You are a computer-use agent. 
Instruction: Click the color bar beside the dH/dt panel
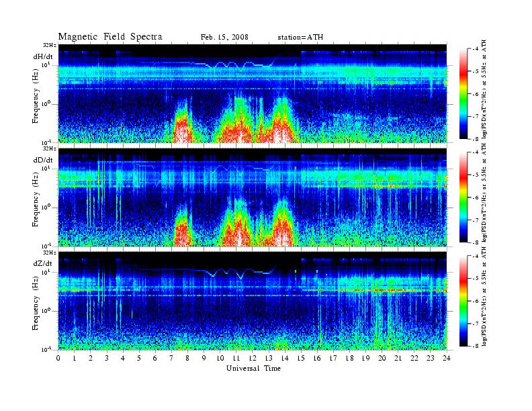pos(463,94)
